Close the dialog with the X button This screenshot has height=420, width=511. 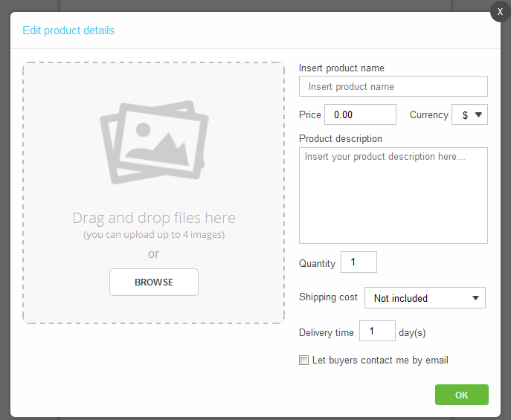point(501,12)
